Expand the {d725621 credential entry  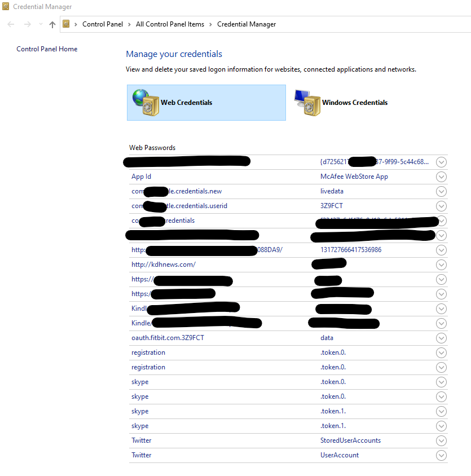441,162
